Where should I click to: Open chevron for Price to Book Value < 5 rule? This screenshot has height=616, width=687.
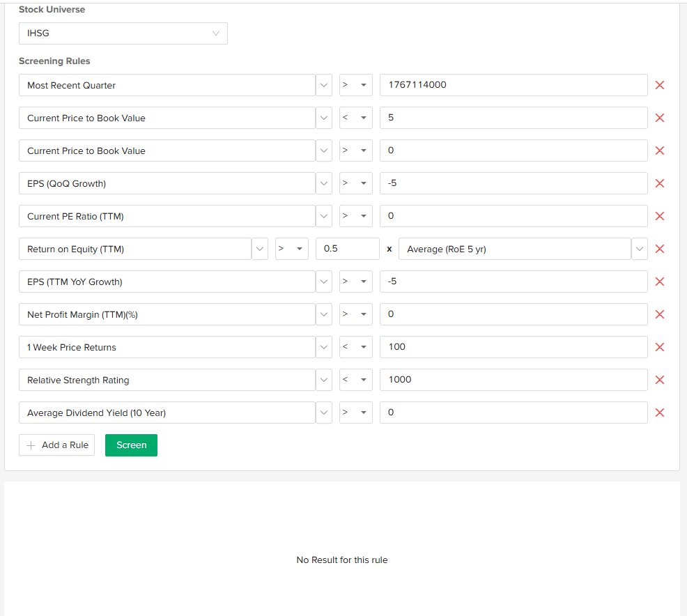coord(324,118)
